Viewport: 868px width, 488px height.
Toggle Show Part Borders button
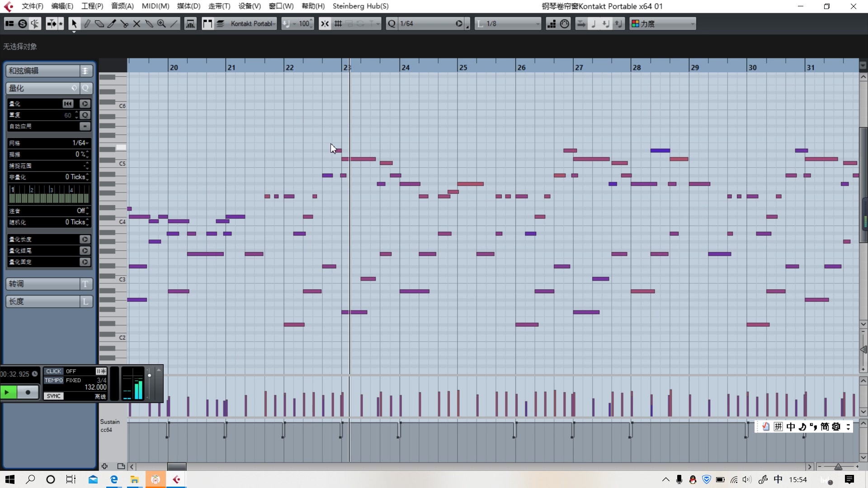click(207, 24)
